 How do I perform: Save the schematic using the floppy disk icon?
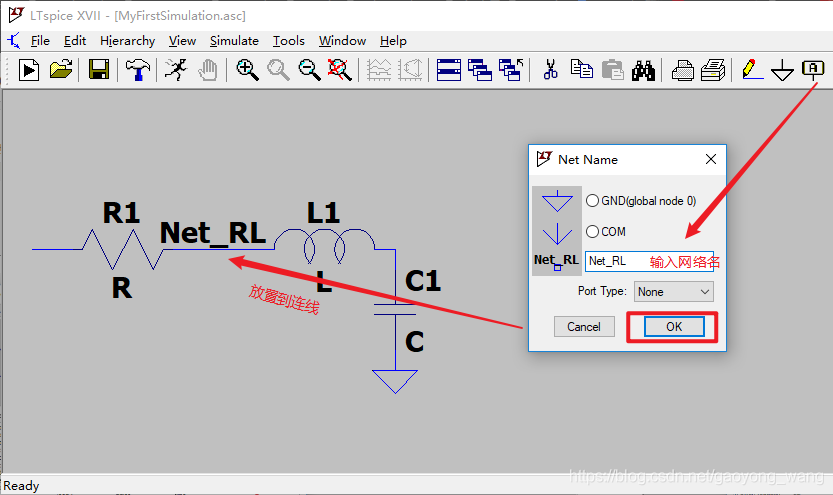point(99,70)
